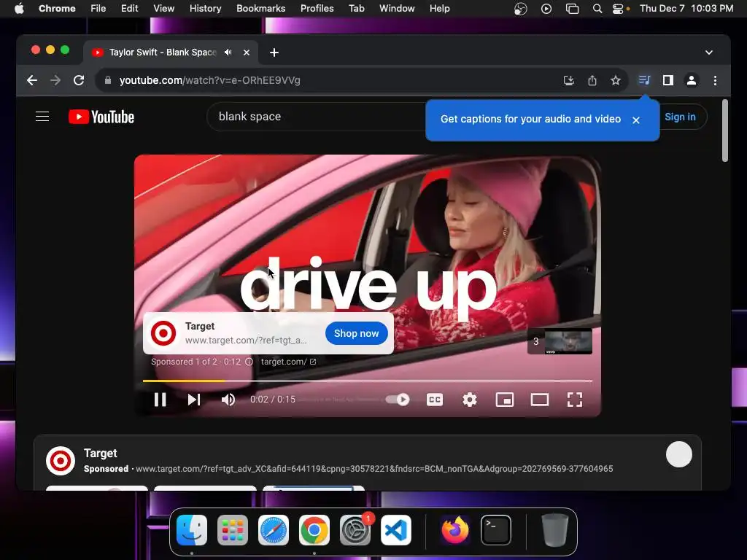Viewport: 747px width, 560px height.
Task: Open Firefox from the dock
Action: [x=455, y=530]
